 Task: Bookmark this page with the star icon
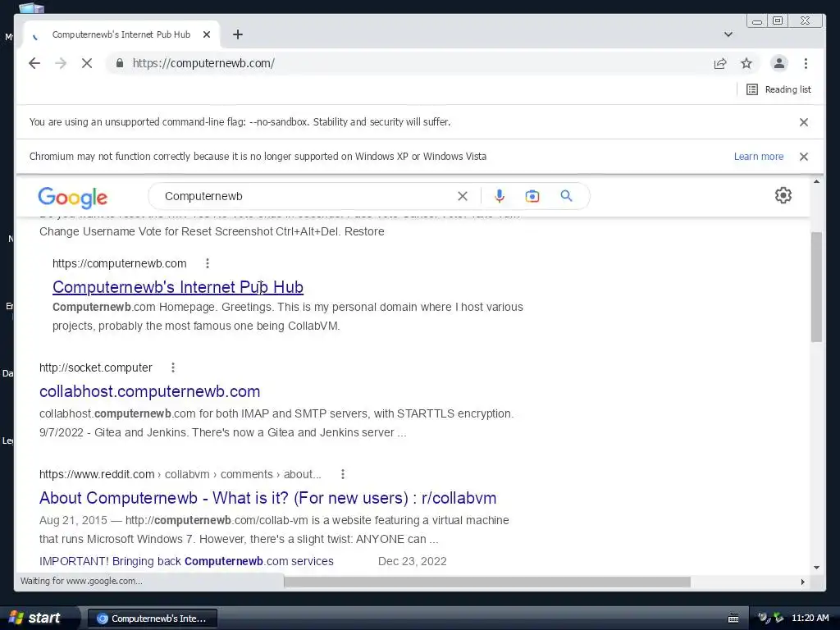[x=746, y=63]
